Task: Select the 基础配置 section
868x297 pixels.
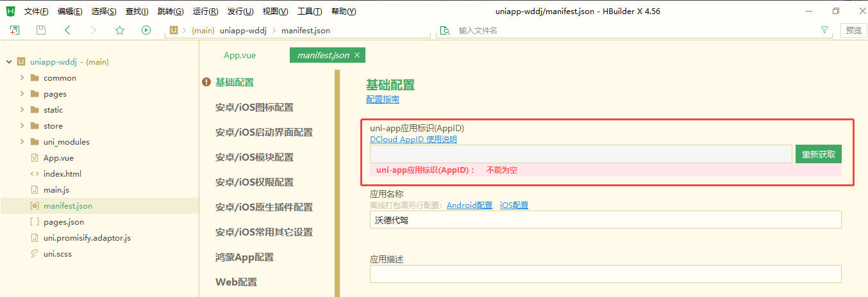Action: point(235,83)
